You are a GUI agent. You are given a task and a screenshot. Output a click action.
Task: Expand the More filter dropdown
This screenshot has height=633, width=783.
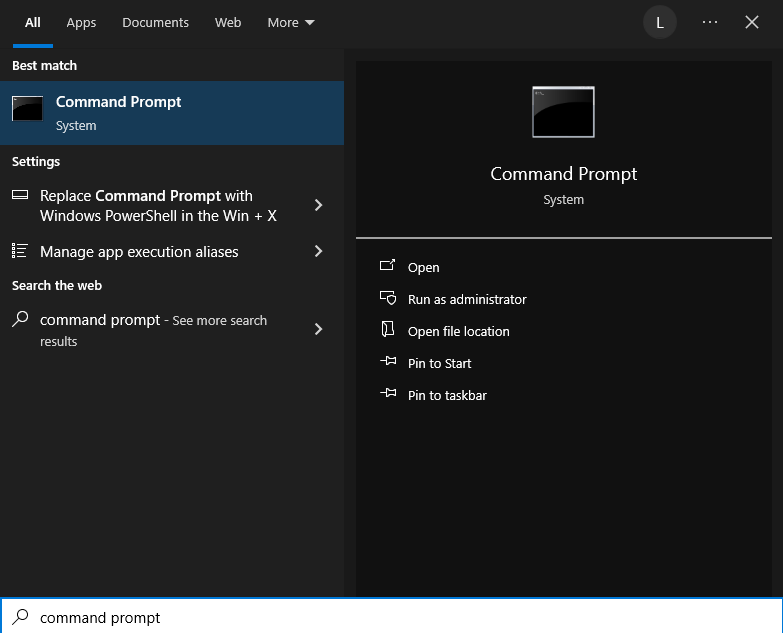[290, 22]
